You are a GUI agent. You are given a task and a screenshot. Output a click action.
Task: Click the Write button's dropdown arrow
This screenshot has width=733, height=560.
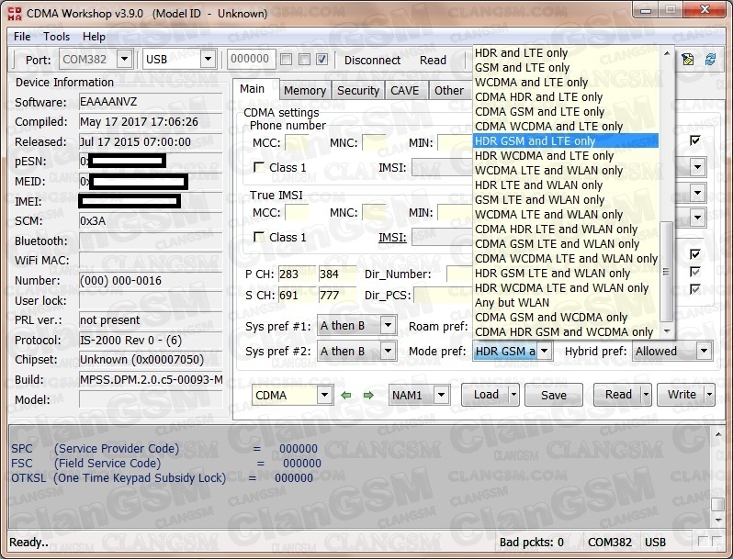[709, 395]
